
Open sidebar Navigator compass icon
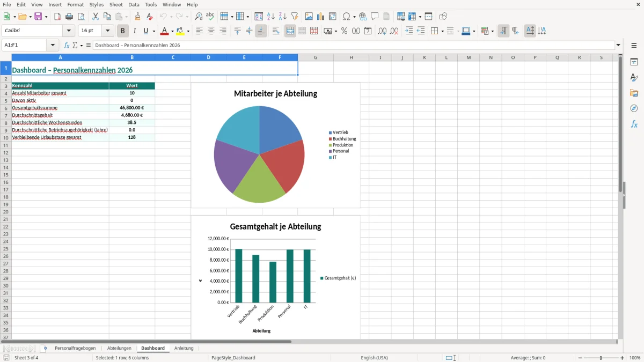[x=634, y=108]
